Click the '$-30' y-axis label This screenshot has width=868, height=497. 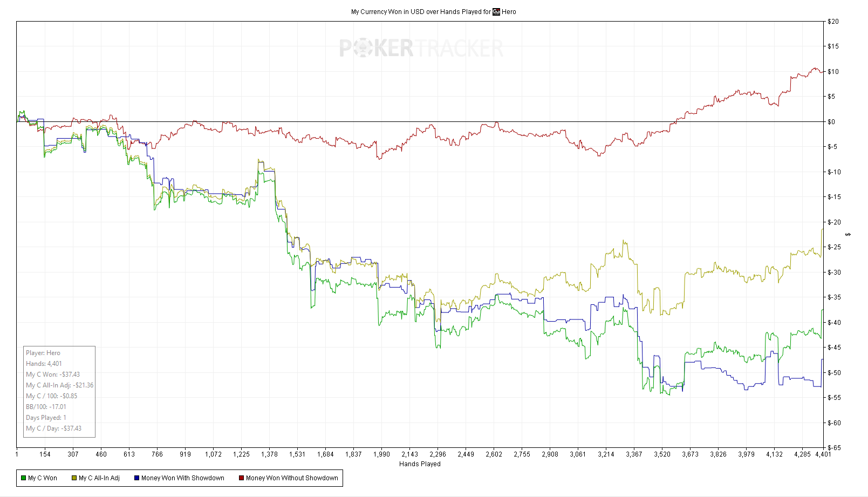[834, 273]
